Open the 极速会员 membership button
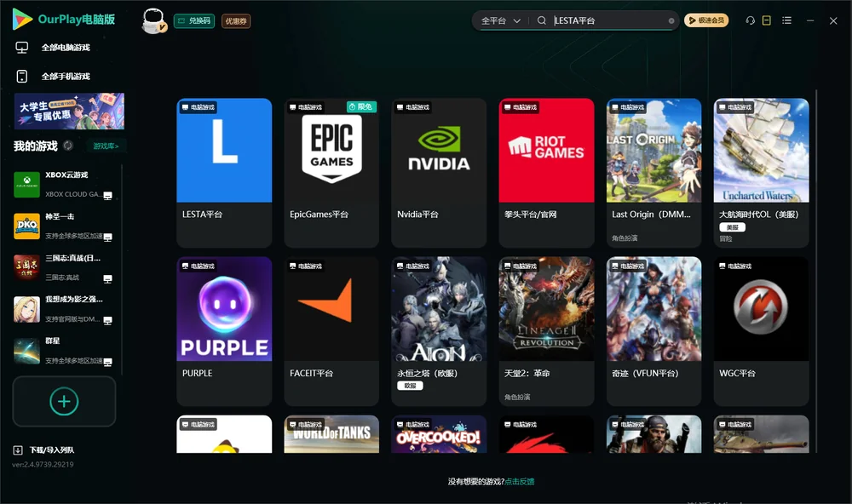Viewport: 852px width, 504px height. pyautogui.click(x=706, y=20)
